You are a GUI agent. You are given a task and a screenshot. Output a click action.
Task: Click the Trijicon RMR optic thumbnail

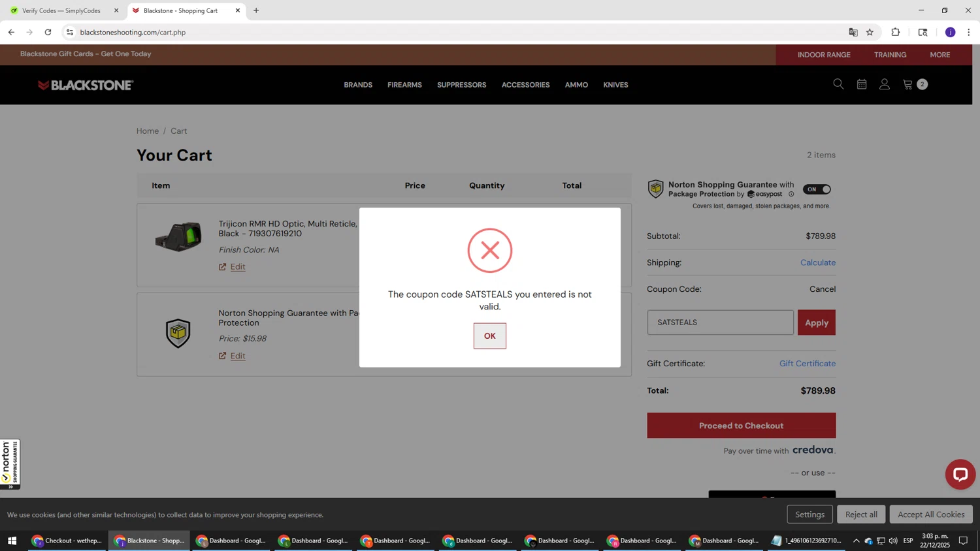click(178, 236)
